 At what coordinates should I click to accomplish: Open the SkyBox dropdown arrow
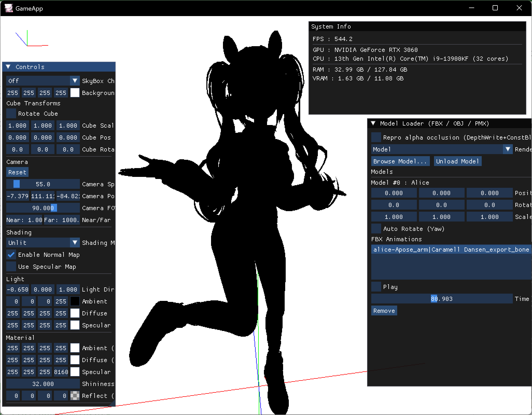(75, 81)
